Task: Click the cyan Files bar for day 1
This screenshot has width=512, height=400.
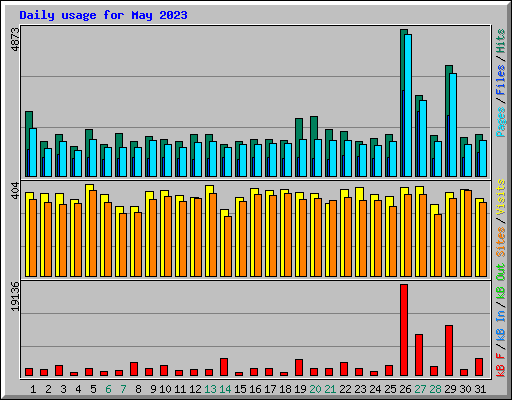Action: [x=33, y=152]
